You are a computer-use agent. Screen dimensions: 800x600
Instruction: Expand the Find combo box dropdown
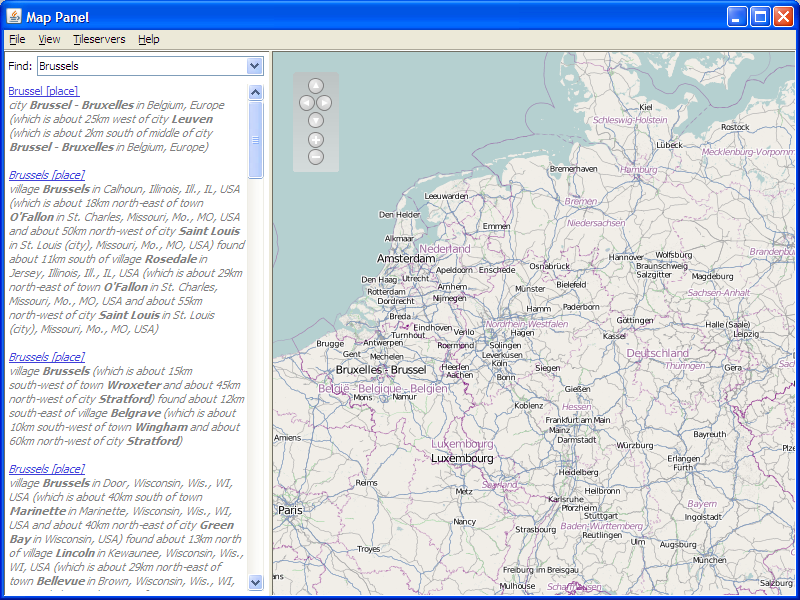click(x=255, y=66)
